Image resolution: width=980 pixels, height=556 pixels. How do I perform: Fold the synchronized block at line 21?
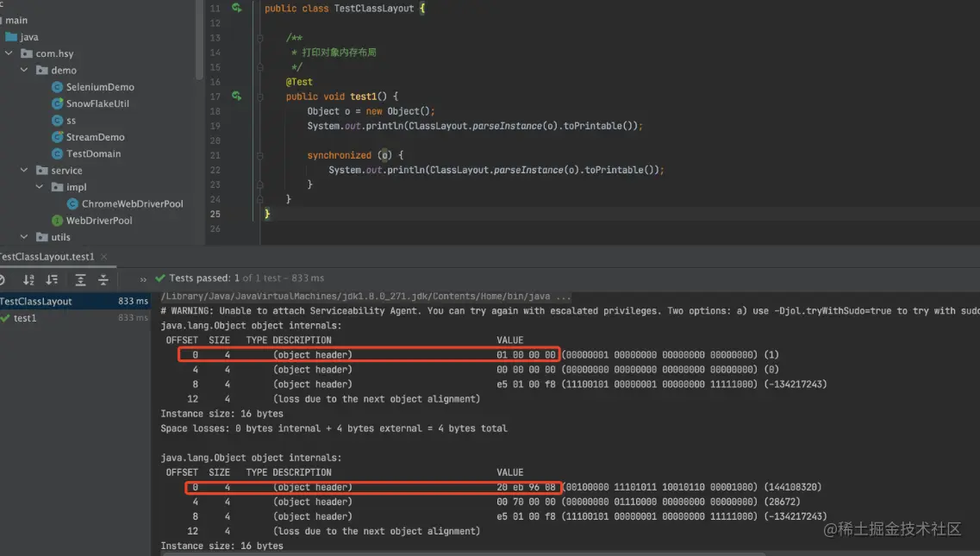[x=260, y=156]
